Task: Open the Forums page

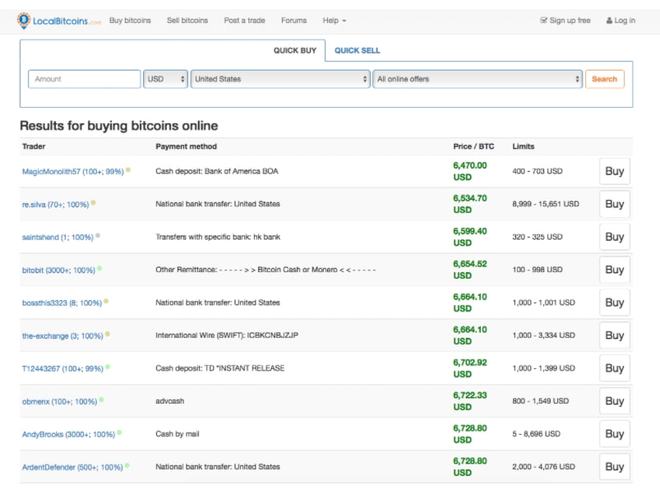Action: (294, 20)
